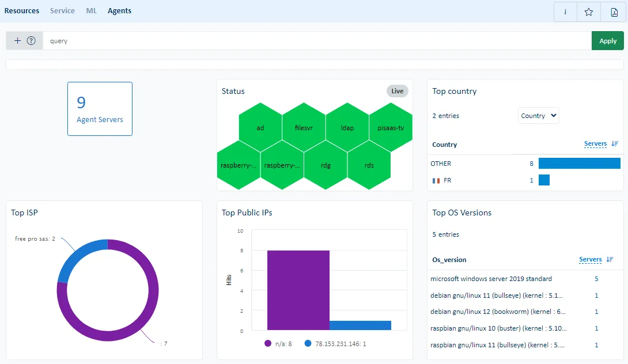The image size is (628, 364).
Task: Open the ML tab
Action: (x=91, y=11)
